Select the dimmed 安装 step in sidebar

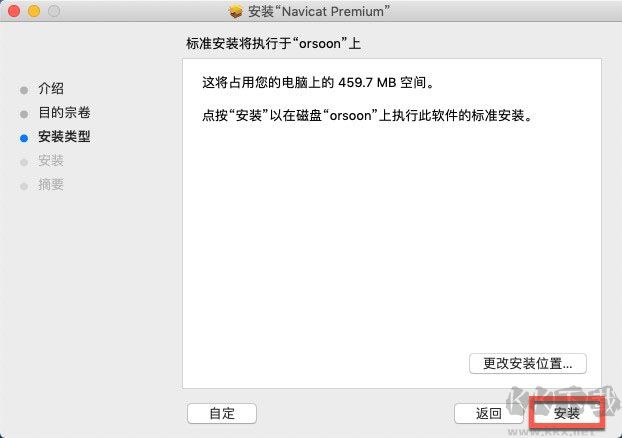click(x=51, y=161)
